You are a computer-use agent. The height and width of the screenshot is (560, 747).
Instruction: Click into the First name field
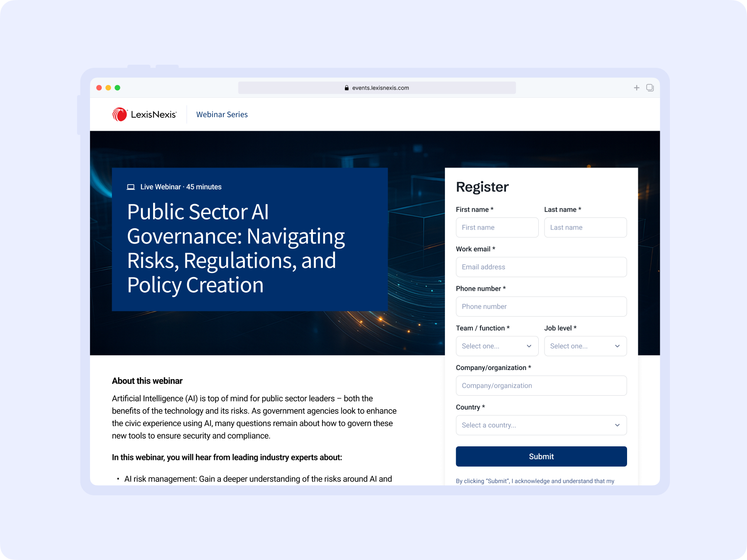pyautogui.click(x=497, y=227)
